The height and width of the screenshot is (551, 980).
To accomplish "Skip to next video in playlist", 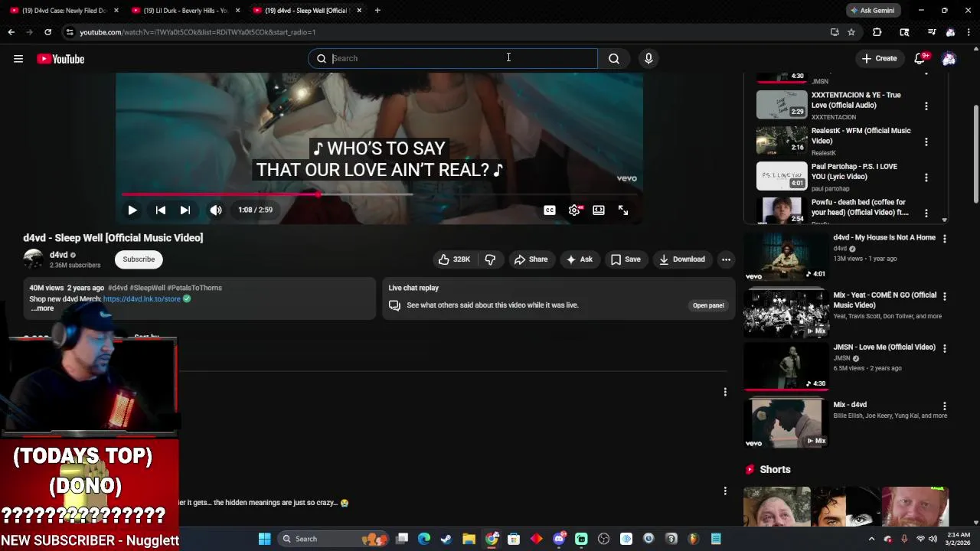I will [x=185, y=210].
